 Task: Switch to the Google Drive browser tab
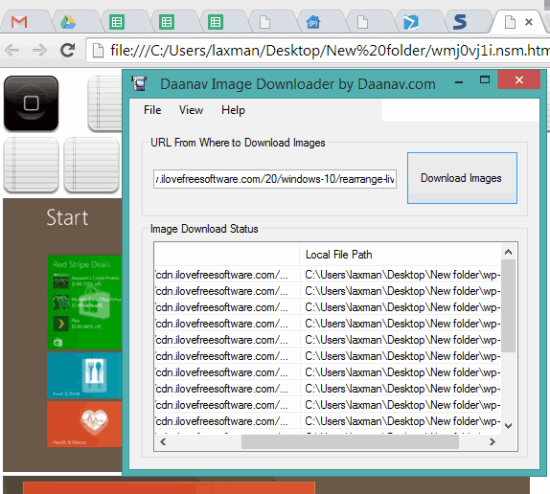pyautogui.click(x=68, y=22)
